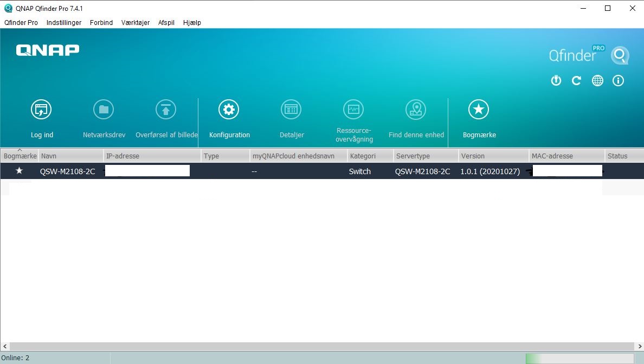Sort by the MAC-adresse column header

567,156
